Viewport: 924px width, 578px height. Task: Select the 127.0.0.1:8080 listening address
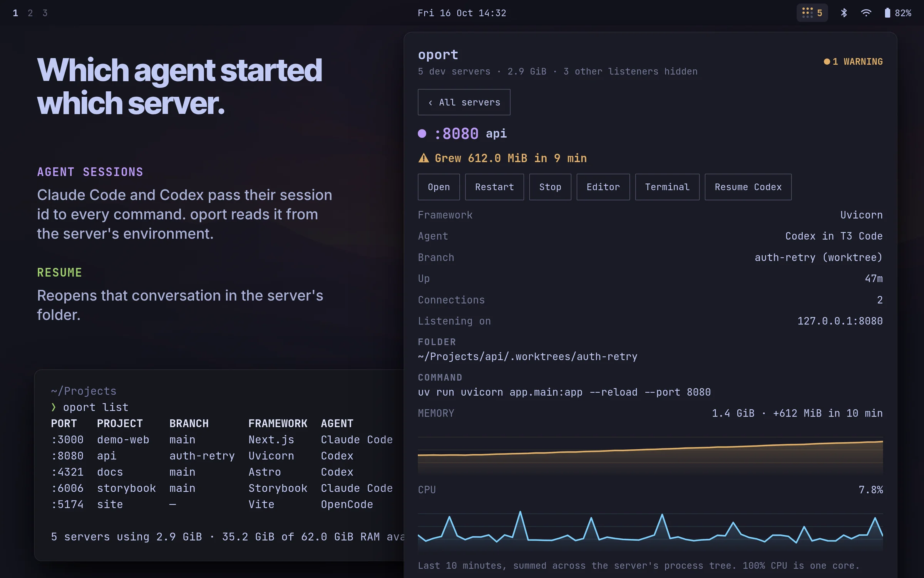coord(840,321)
